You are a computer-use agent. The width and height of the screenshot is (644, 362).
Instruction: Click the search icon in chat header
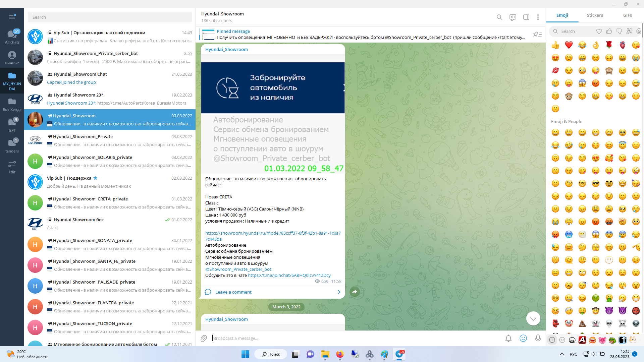pos(499,17)
